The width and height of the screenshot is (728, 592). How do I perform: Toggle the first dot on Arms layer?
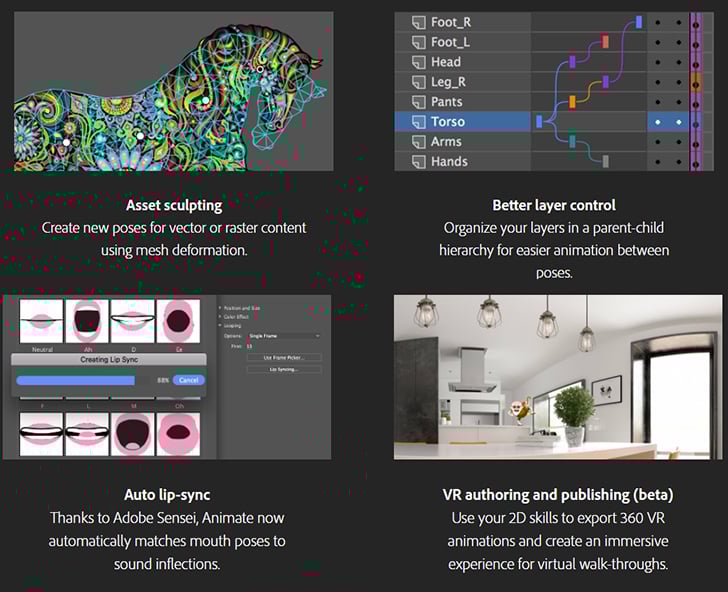[657, 142]
